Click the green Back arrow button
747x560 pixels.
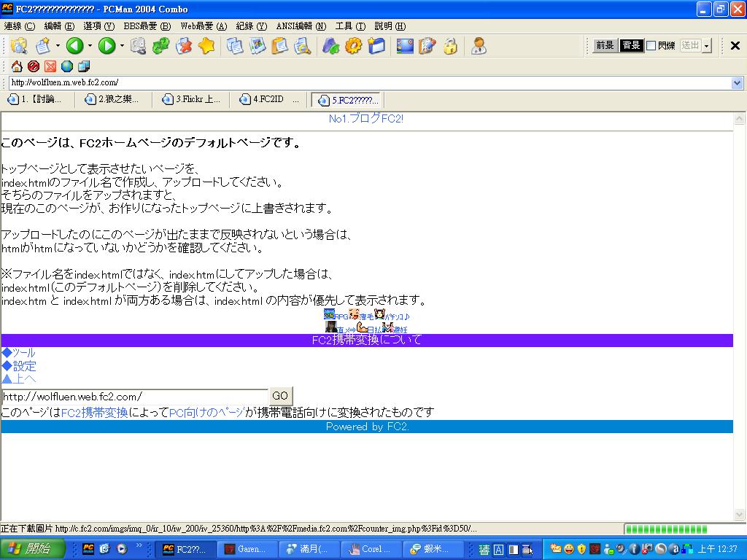pos(74,46)
